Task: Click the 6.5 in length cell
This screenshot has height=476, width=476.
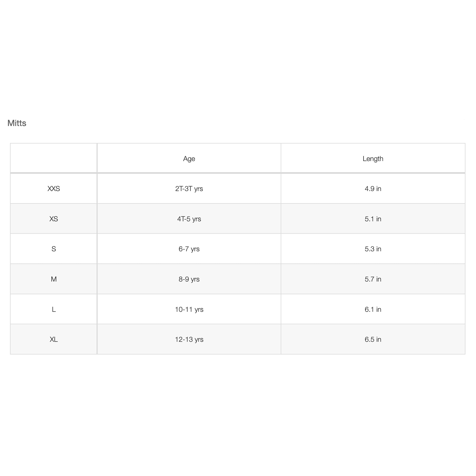Action: pyautogui.click(x=373, y=340)
